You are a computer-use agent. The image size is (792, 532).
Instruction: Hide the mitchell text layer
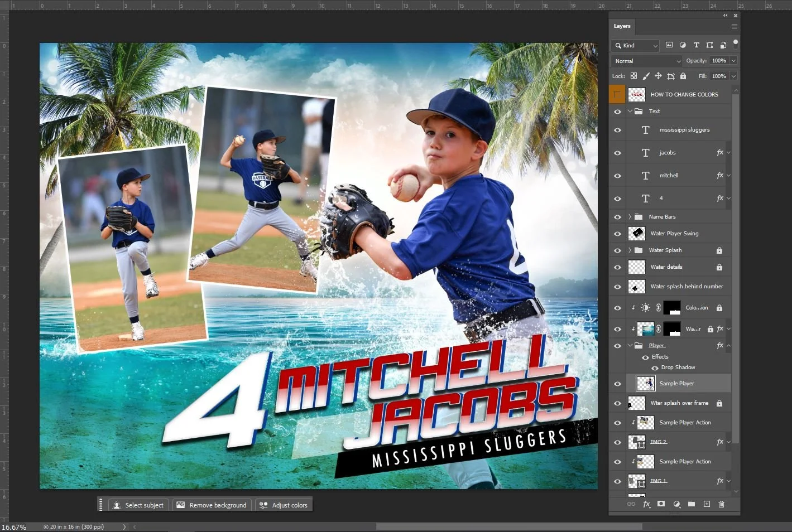tap(617, 176)
